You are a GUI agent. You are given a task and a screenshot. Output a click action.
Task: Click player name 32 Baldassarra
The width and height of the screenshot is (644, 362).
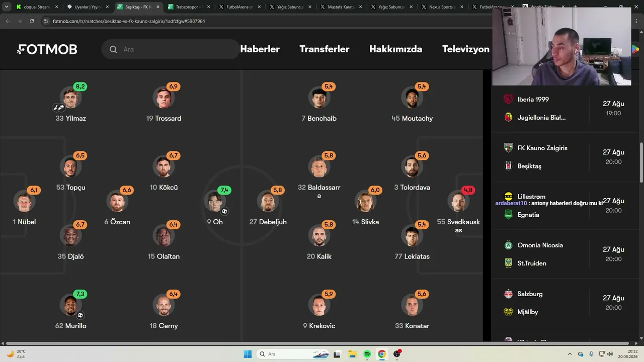pyautogui.click(x=319, y=191)
